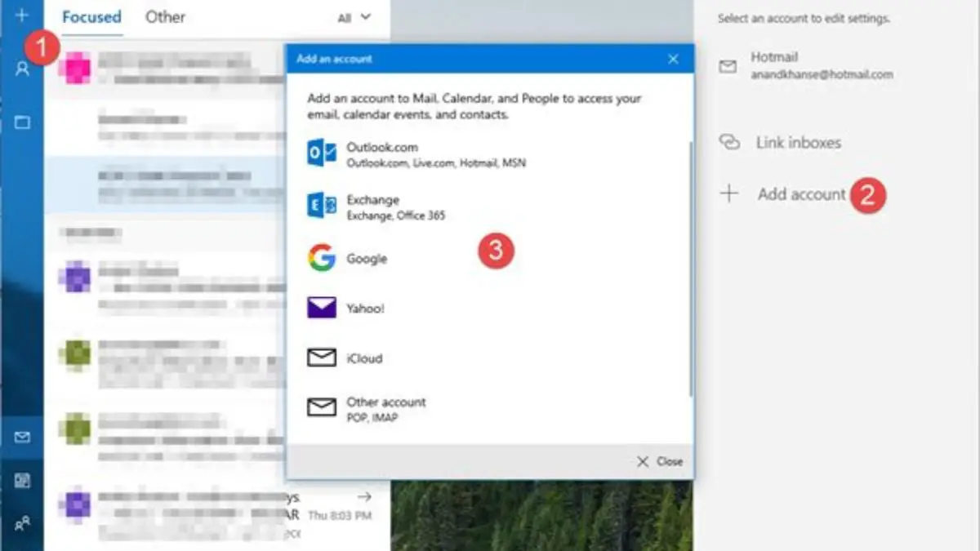
Task: Click the Google G logo
Action: [x=322, y=259]
